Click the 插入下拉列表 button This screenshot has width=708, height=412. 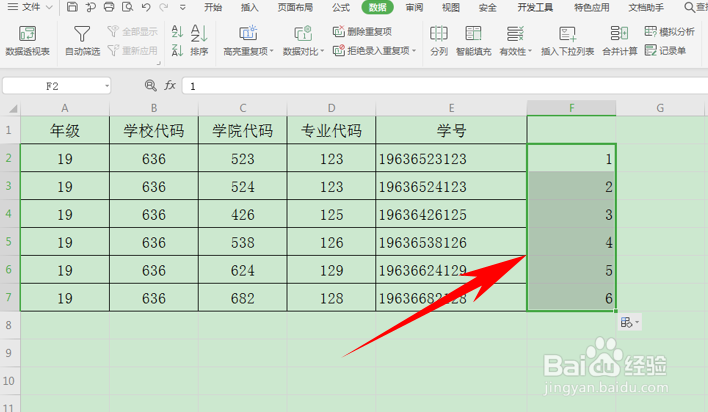pyautogui.click(x=568, y=41)
